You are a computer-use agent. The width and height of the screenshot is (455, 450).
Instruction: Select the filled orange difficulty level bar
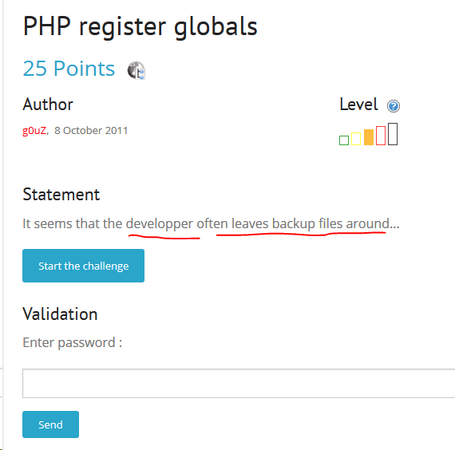369,137
